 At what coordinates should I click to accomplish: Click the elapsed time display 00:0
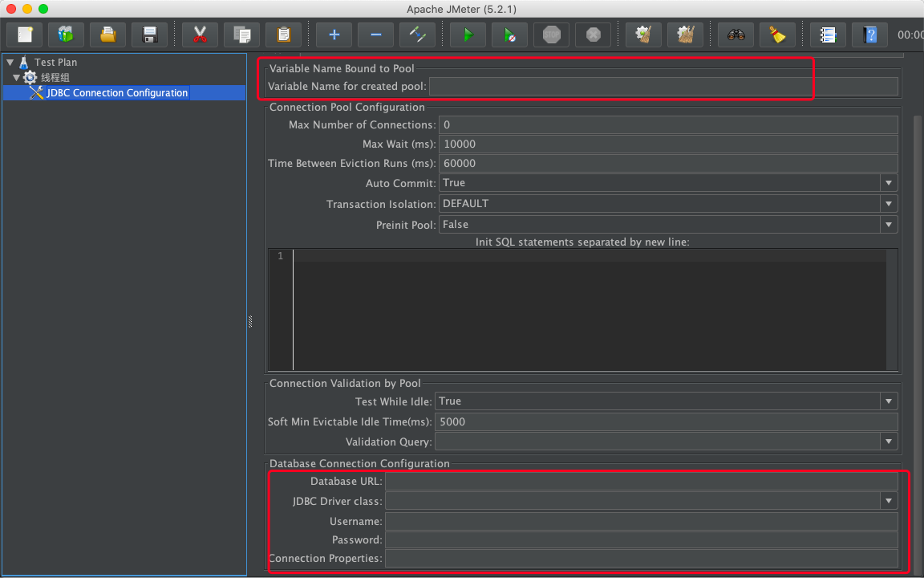point(910,35)
